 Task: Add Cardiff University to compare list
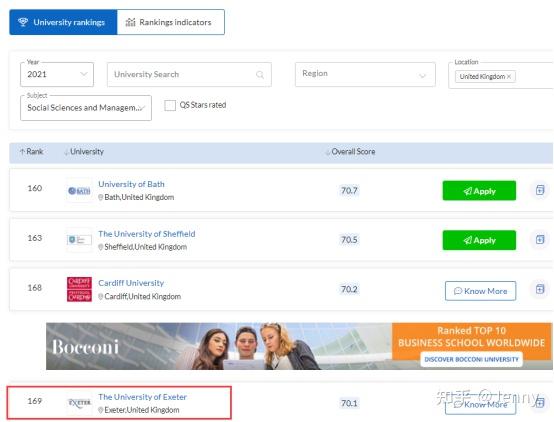pyautogui.click(x=540, y=289)
